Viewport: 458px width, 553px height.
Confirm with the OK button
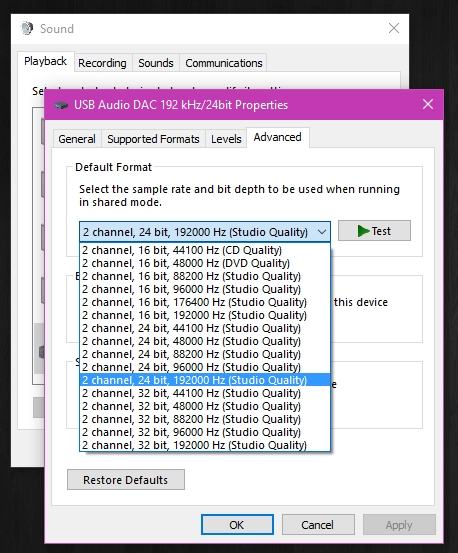[x=237, y=525]
